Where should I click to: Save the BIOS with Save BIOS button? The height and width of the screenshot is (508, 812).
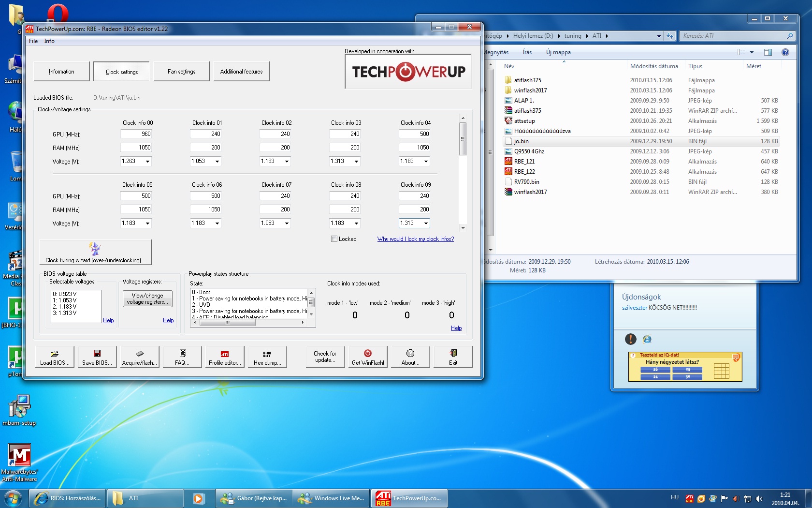[x=97, y=357]
